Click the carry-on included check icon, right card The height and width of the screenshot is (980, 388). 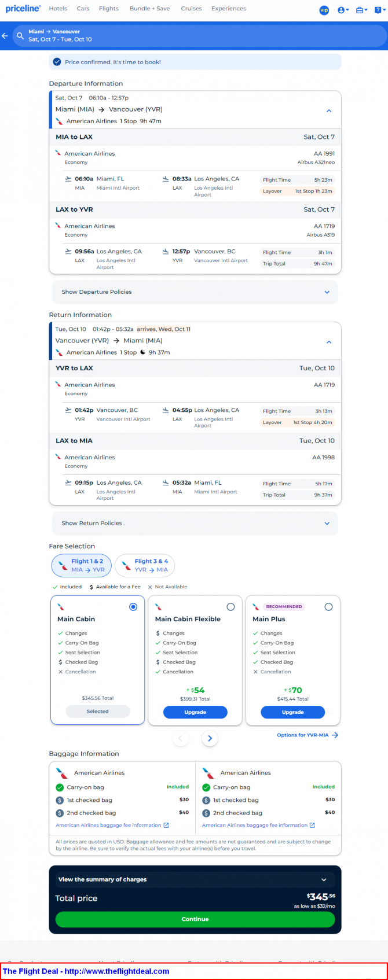pos(206,787)
